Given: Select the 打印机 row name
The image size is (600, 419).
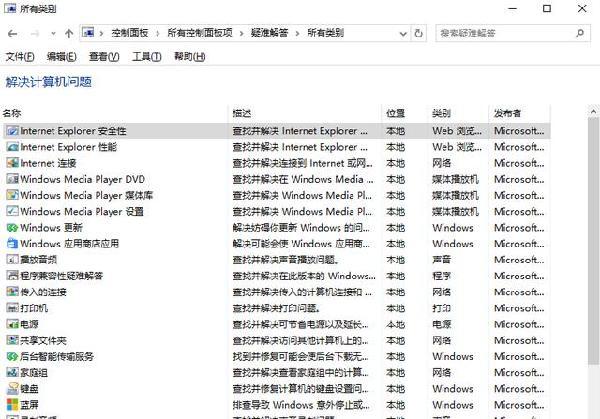Looking at the screenshot, I should point(34,308).
